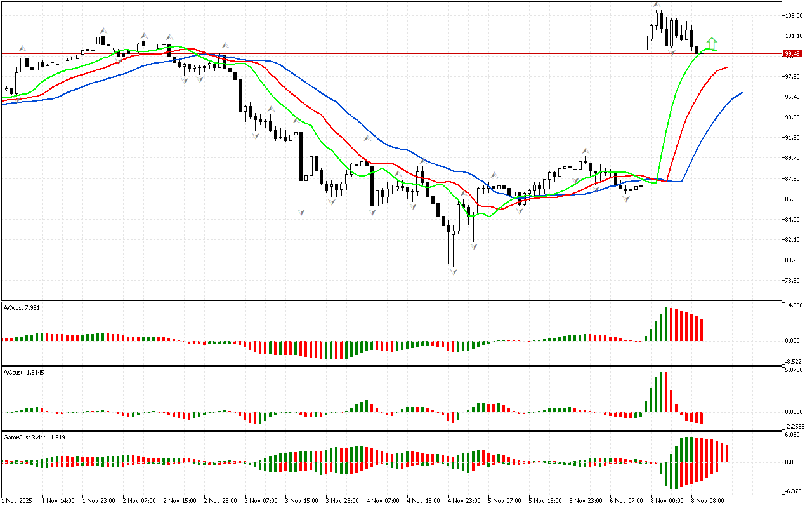Click the 14.058 scale value in AOcust pane

(x=794, y=305)
